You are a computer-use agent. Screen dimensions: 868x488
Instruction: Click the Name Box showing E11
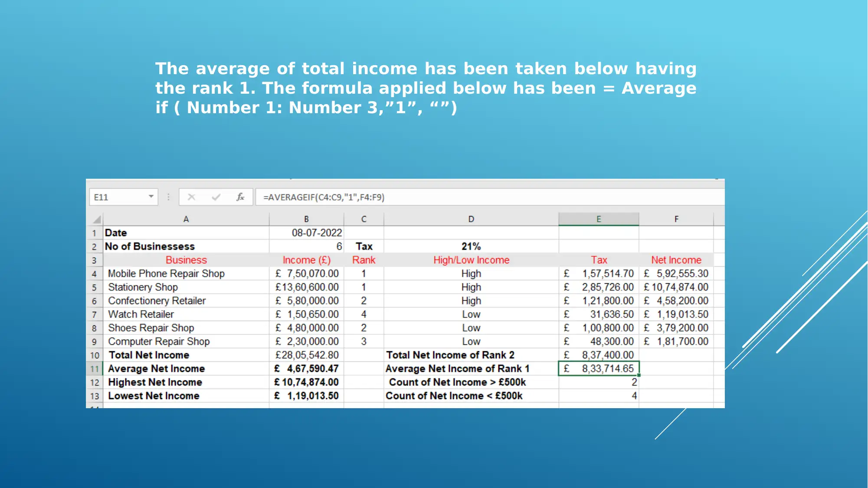click(x=123, y=197)
